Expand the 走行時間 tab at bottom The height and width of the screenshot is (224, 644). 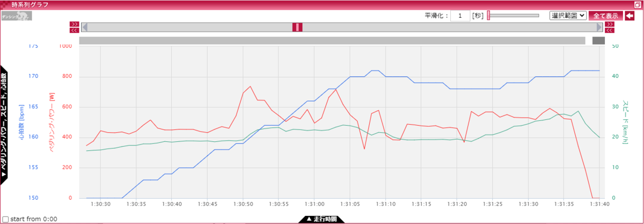point(322,219)
